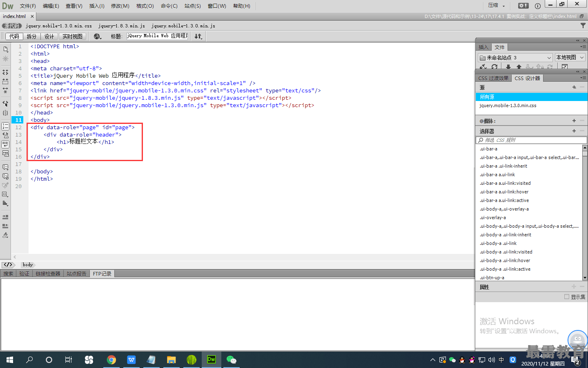Click refresh icon in Files panel
Image resolution: width=588 pixels, height=368 pixels.
[494, 67]
